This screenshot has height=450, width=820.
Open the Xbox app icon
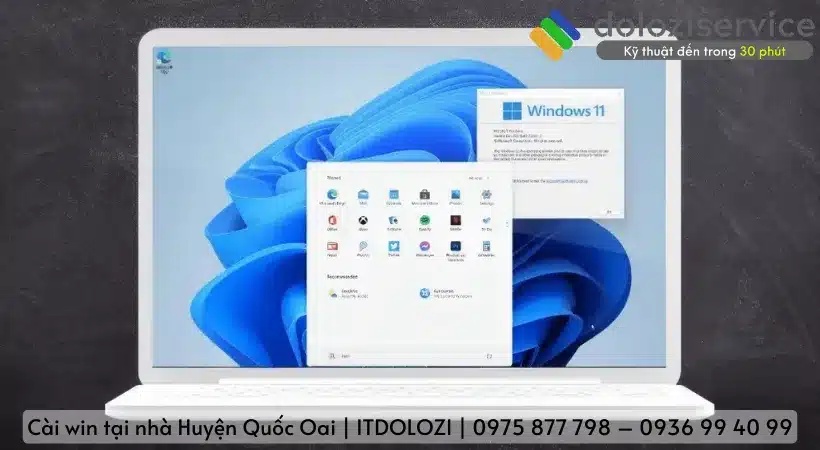coord(363,223)
